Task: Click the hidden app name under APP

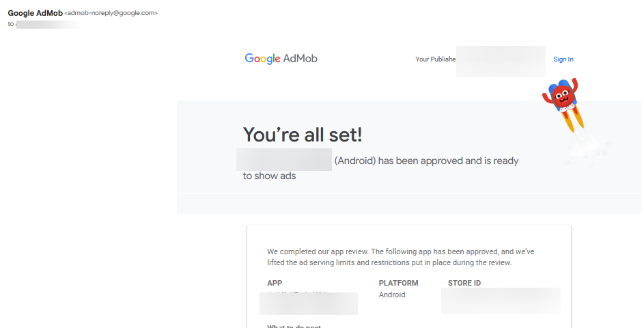Action: 309,303
